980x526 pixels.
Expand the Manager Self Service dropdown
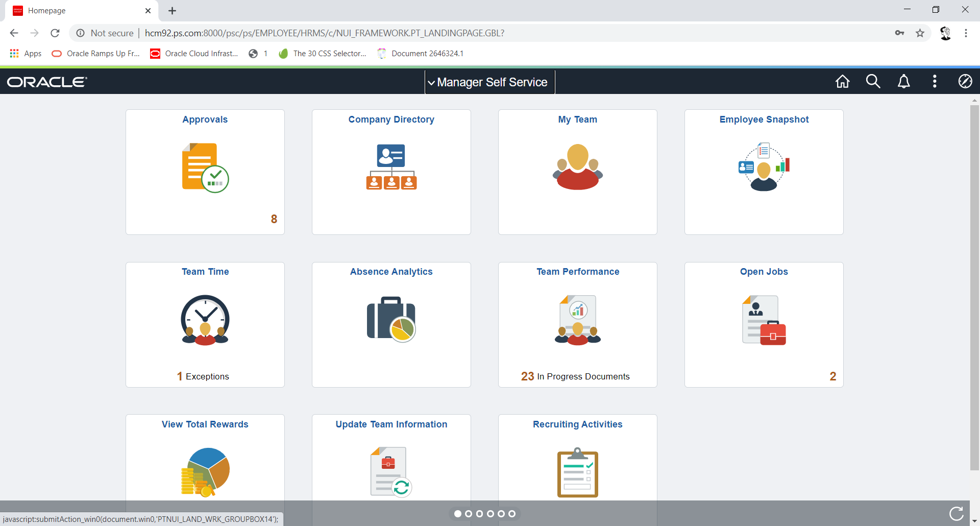pyautogui.click(x=489, y=82)
